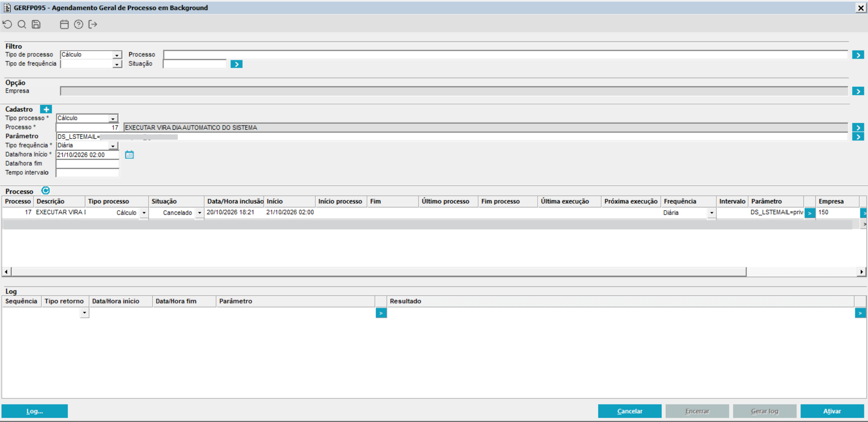Open Tipo processo dropdown in grid row

144,213
